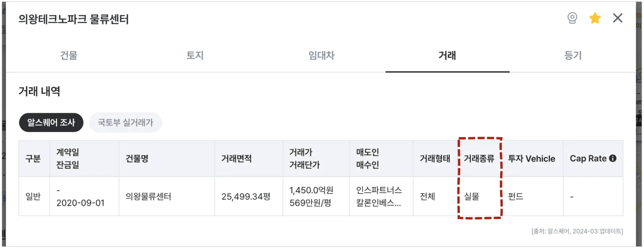Click the truncated 칼론인베스... buyer name
The height and width of the screenshot is (248, 644).
coord(378,203)
